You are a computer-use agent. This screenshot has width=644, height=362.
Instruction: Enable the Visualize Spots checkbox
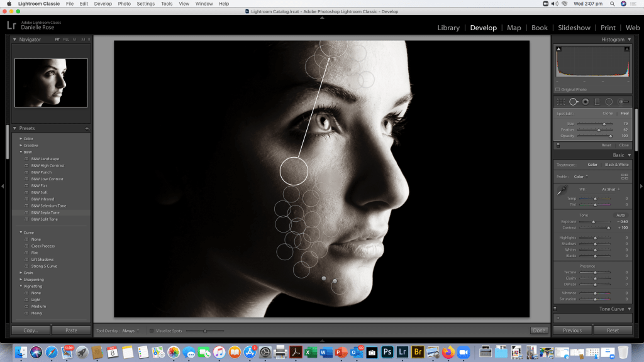[x=152, y=331]
